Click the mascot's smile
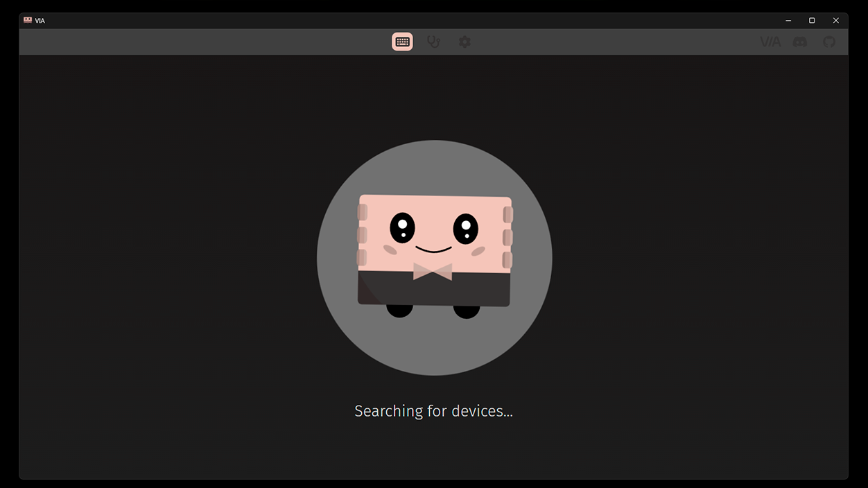The height and width of the screenshot is (488, 868). [x=433, y=249]
